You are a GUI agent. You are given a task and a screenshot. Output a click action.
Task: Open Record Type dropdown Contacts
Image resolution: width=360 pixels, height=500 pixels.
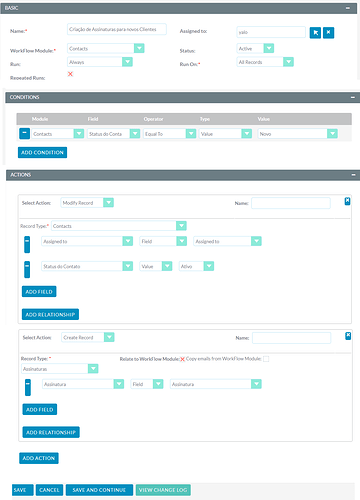(119, 226)
